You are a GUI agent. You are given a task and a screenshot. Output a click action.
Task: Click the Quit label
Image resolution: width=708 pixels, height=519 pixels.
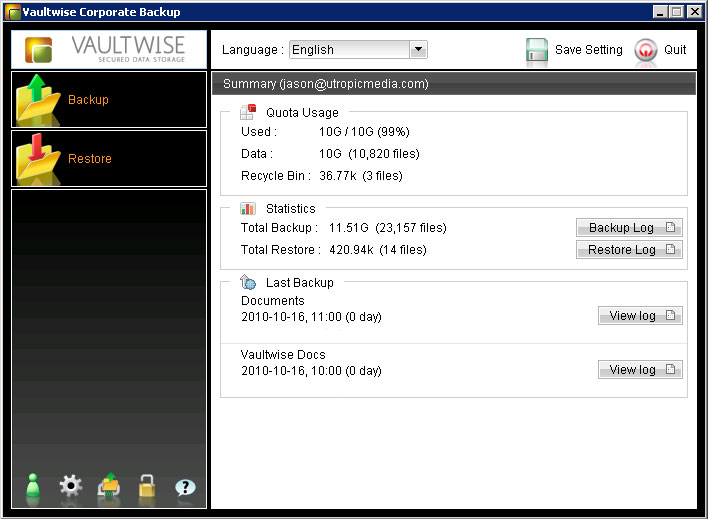[675, 50]
